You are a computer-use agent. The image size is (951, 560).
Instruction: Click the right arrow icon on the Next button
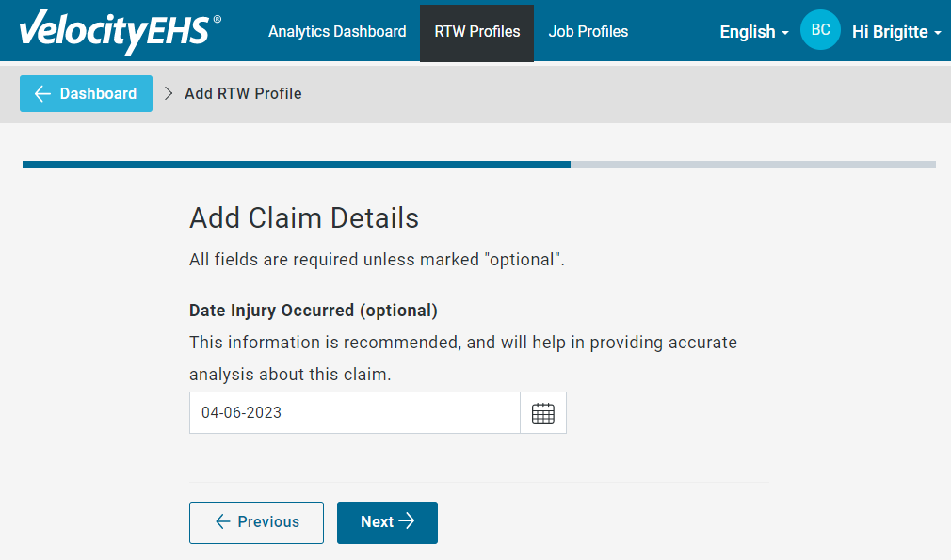407,521
